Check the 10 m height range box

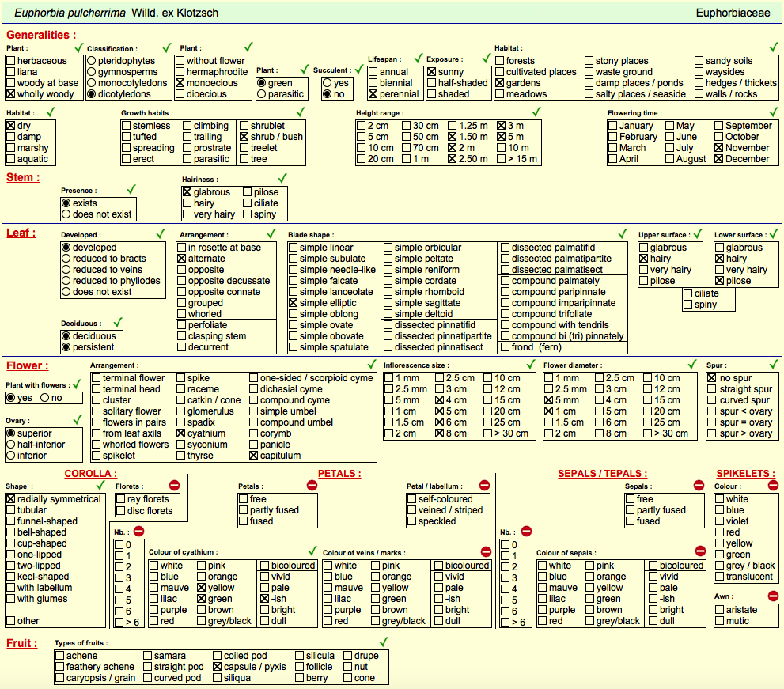pos(501,147)
